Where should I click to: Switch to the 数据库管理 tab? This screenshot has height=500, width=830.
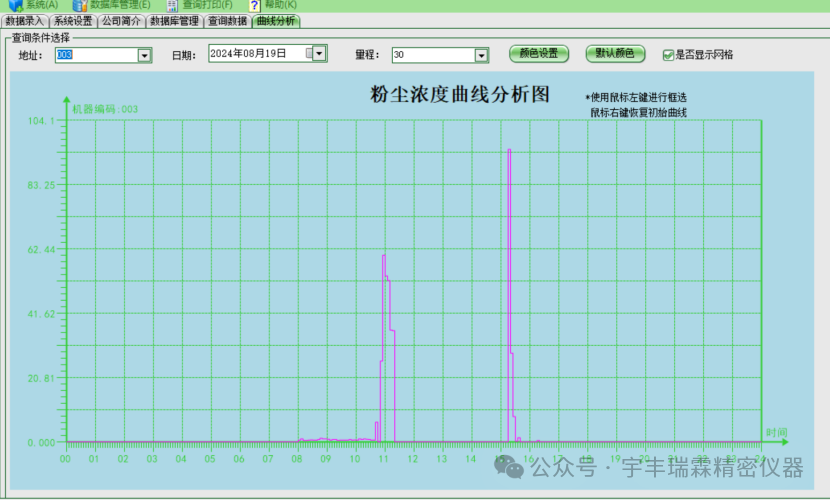click(175, 21)
